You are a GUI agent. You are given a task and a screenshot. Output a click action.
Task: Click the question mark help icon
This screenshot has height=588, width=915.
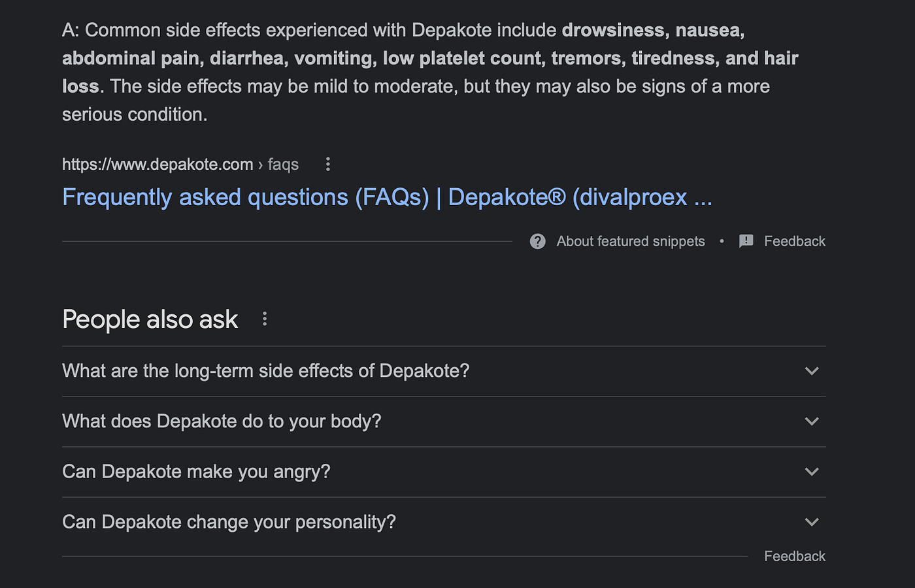(538, 241)
